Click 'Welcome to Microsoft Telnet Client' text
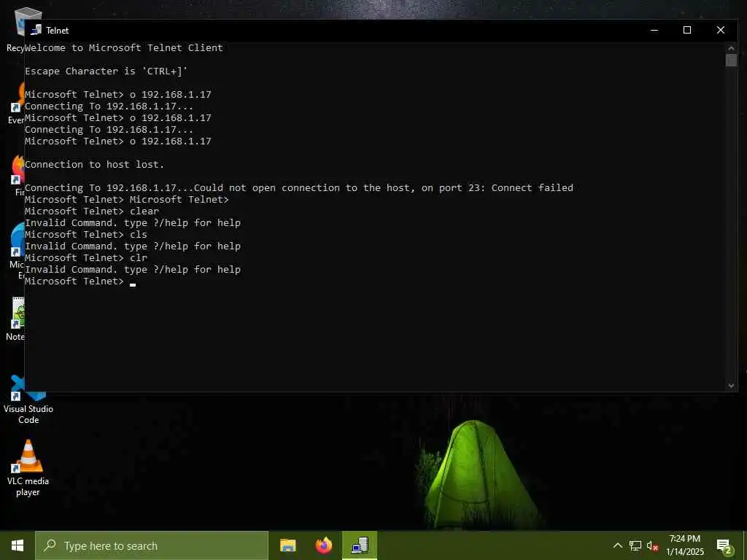Screen dimensions: 747x560 coord(124,47)
